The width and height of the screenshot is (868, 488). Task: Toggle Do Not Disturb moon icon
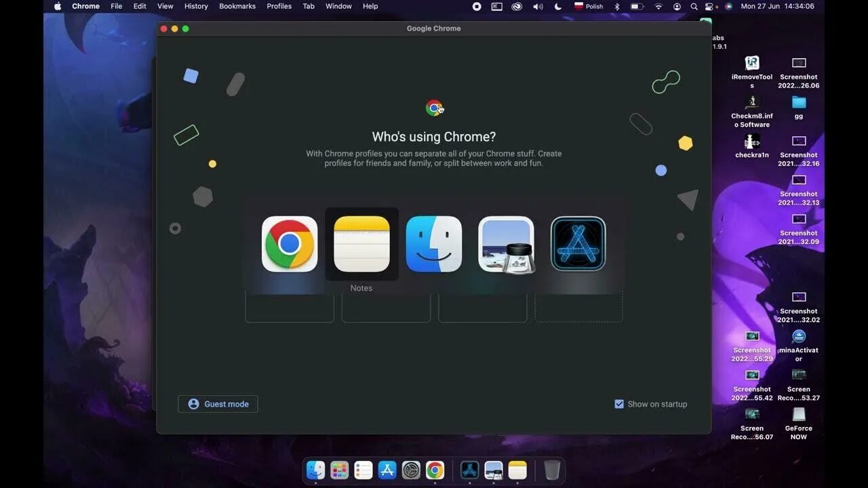pos(558,6)
